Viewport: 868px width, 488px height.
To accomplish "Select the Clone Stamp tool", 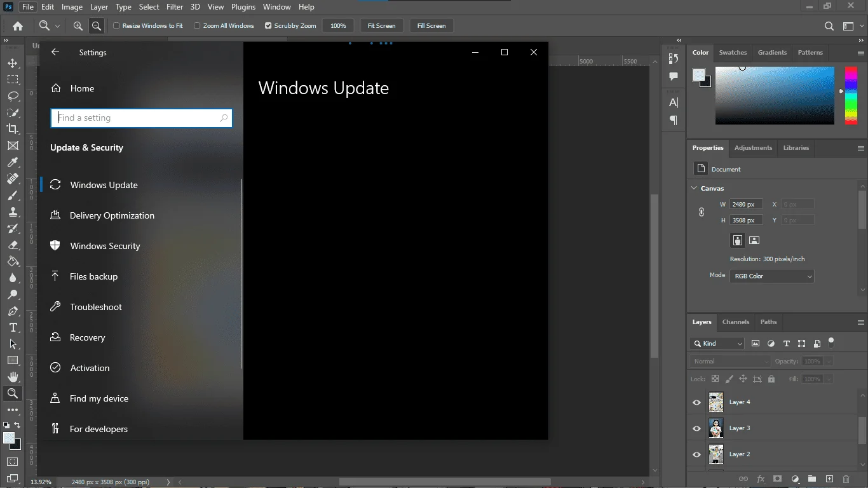I will pyautogui.click(x=12, y=212).
